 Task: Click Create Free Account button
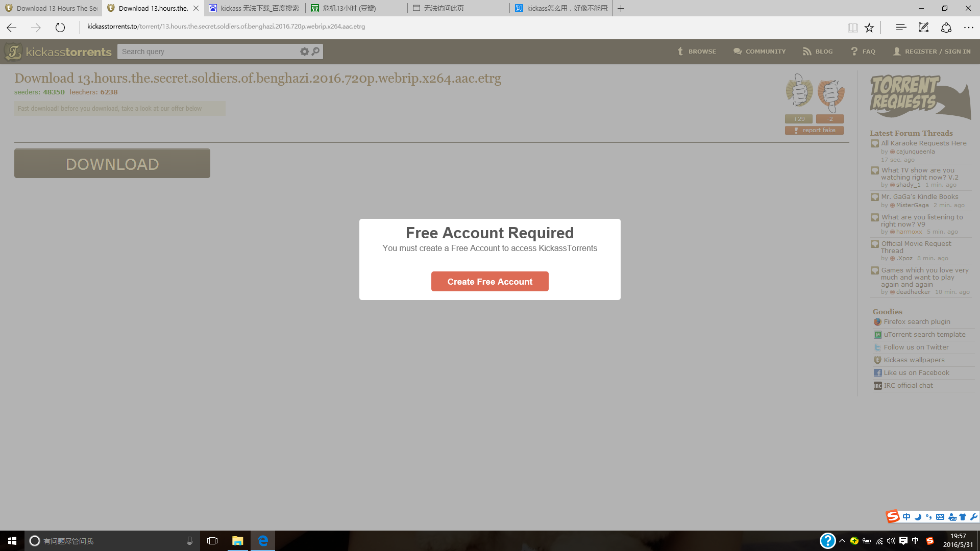point(490,282)
